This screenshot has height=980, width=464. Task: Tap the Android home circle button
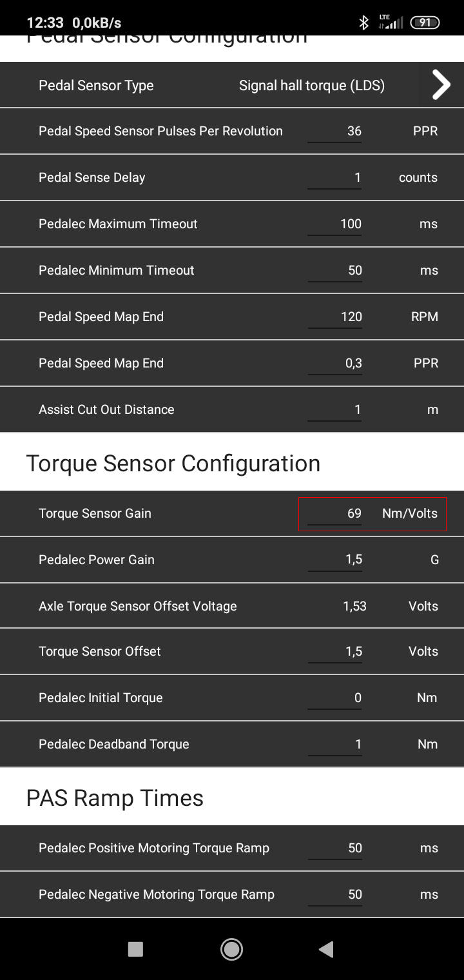point(231,949)
